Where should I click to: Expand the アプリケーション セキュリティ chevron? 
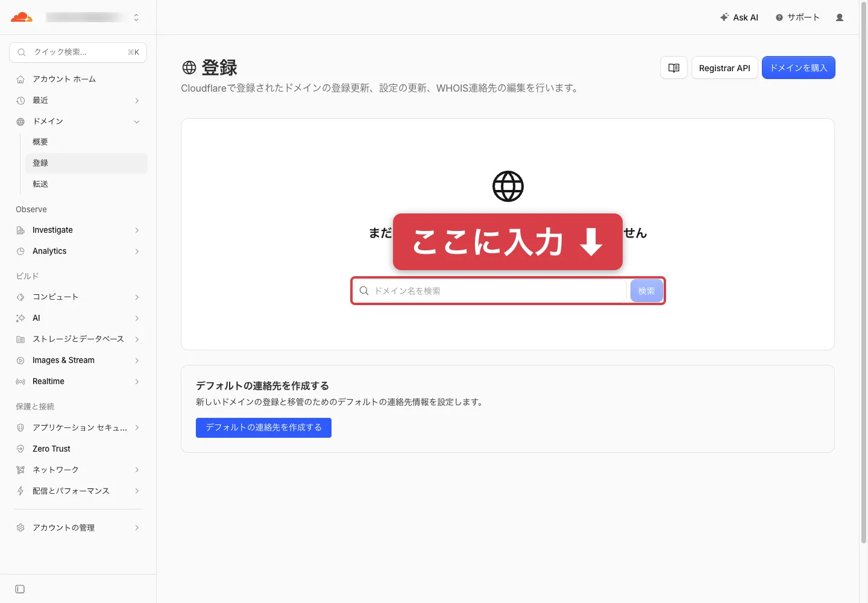(137, 428)
